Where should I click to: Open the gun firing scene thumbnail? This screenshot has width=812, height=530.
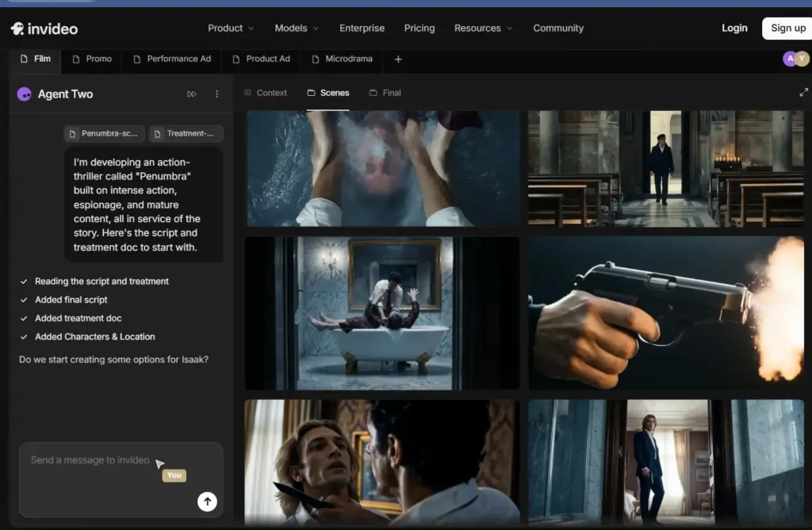coord(666,313)
